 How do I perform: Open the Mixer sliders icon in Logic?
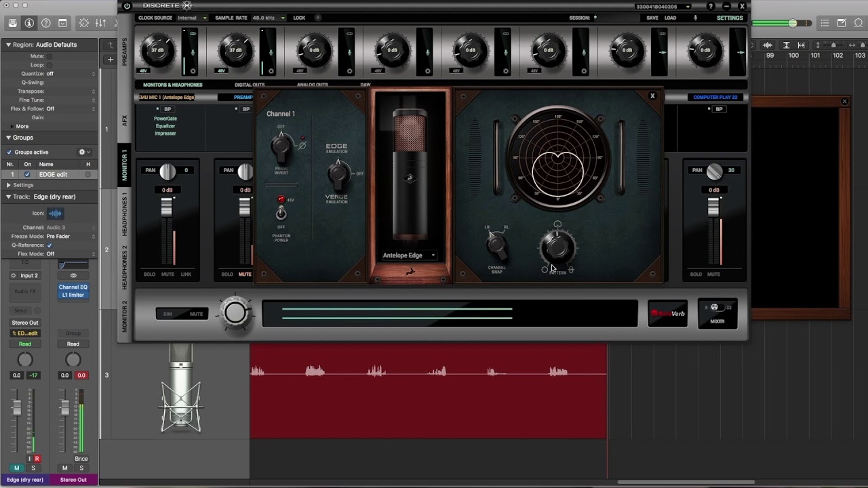[100, 23]
